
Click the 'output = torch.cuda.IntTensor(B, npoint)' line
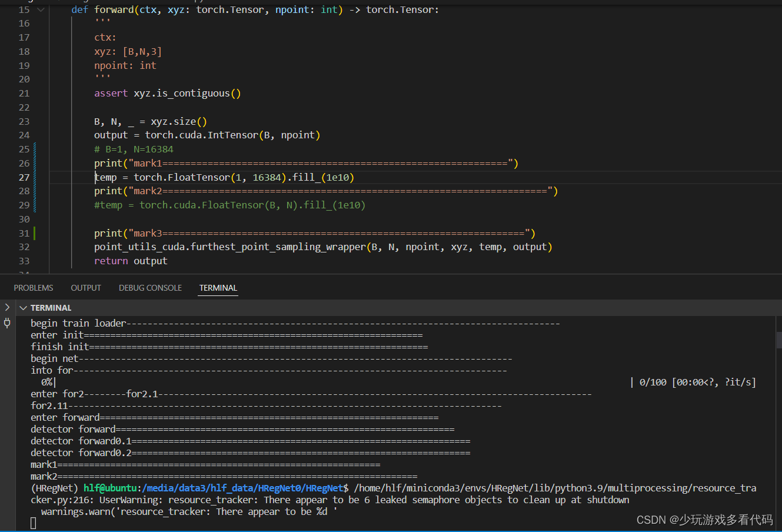(x=207, y=135)
